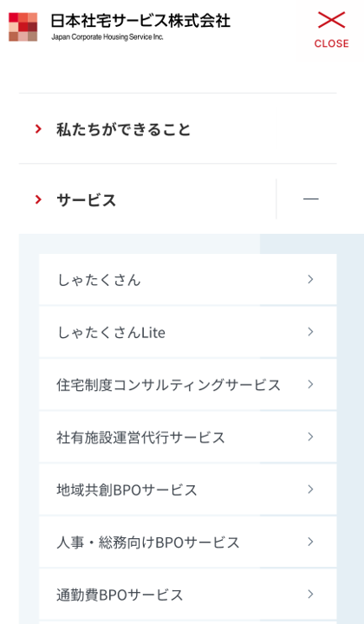Click the arrow next to 地域共創BPOサービス
Viewport: 364px width, 624px height.
310,489
